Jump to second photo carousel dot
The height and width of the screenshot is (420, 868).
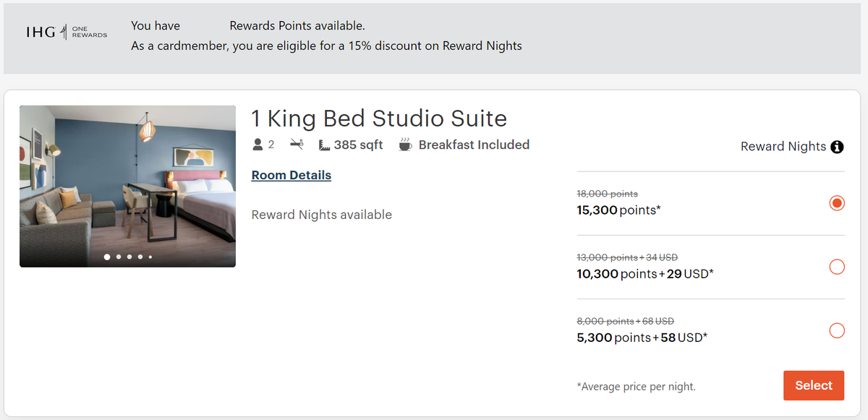[119, 257]
